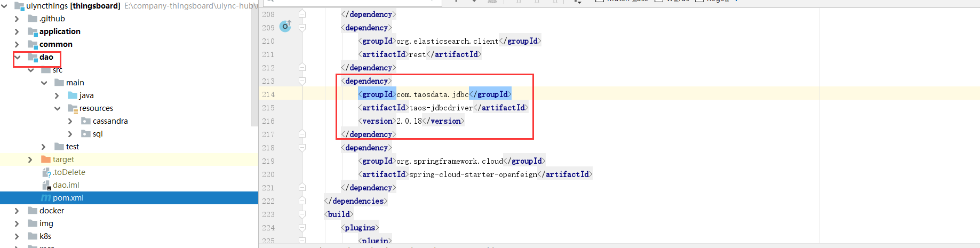Click the application module folder icon
This screenshot has height=248, width=980.
33,31
